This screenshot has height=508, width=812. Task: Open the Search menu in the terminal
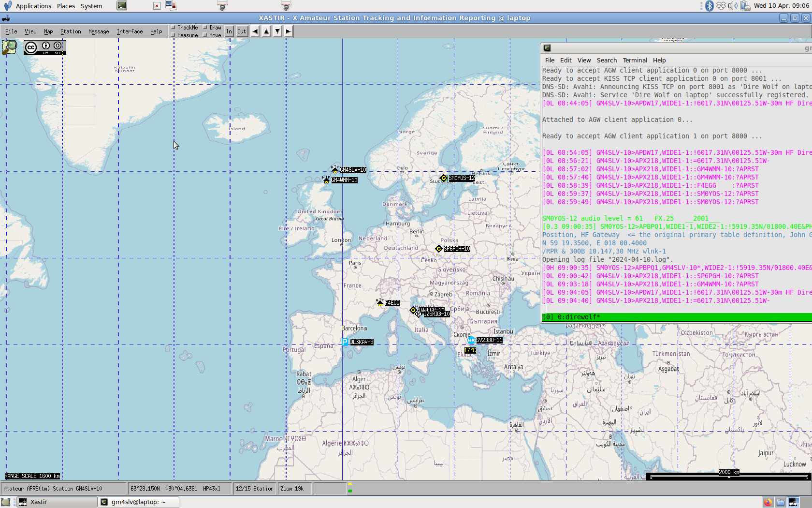607,60
